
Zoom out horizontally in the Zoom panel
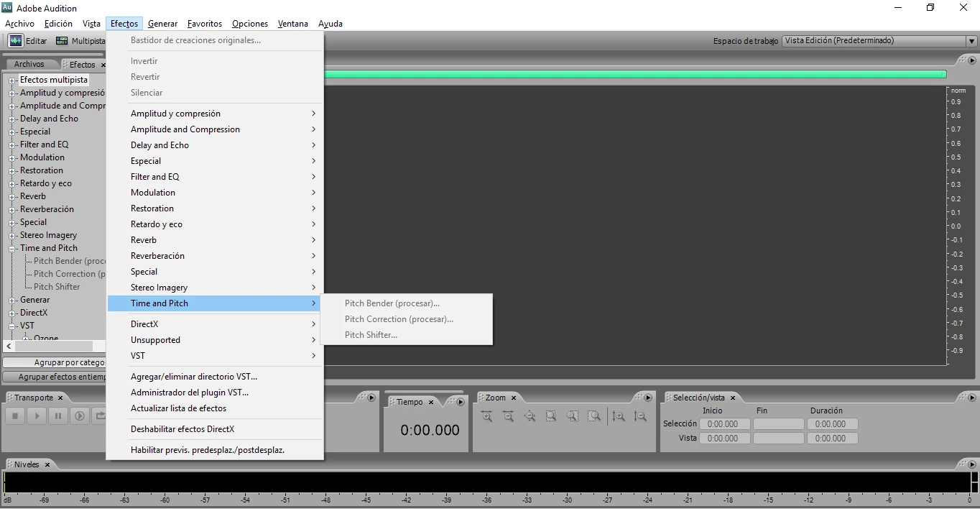508,416
